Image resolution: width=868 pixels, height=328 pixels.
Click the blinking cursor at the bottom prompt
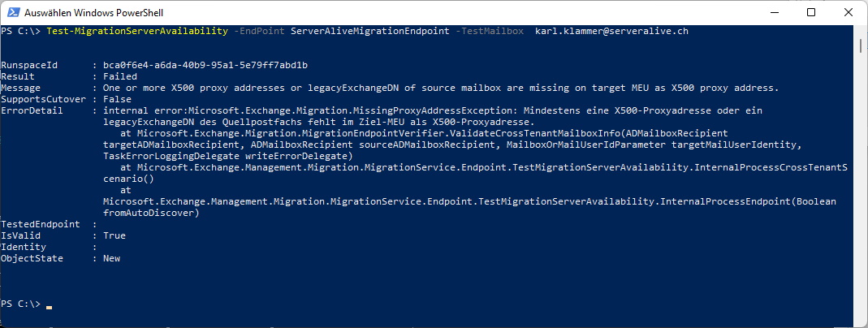[x=50, y=307]
